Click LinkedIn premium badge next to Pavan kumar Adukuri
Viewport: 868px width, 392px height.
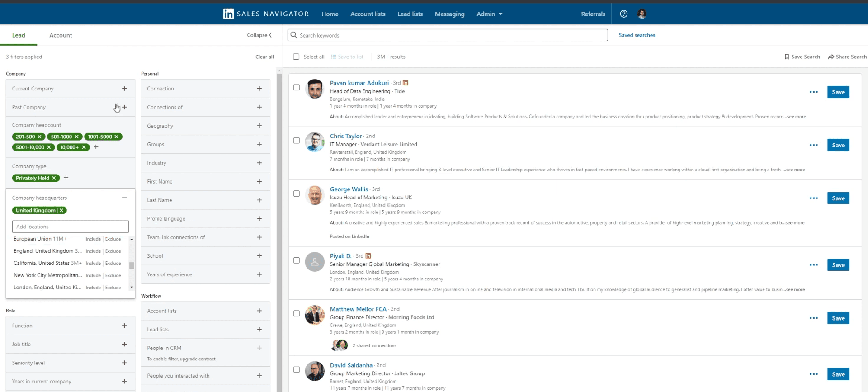point(406,83)
